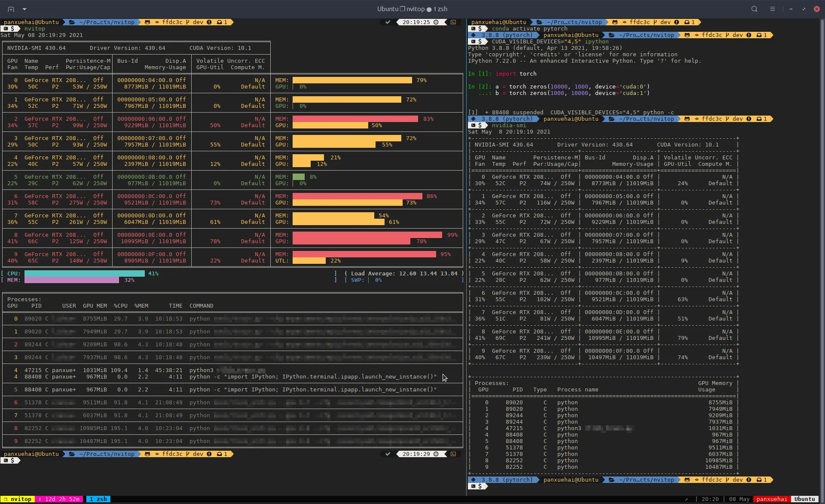Click the GitHub cat icon in top-left prompt
Image resolution: width=825 pixels, height=504 pixels.
click(x=147, y=22)
